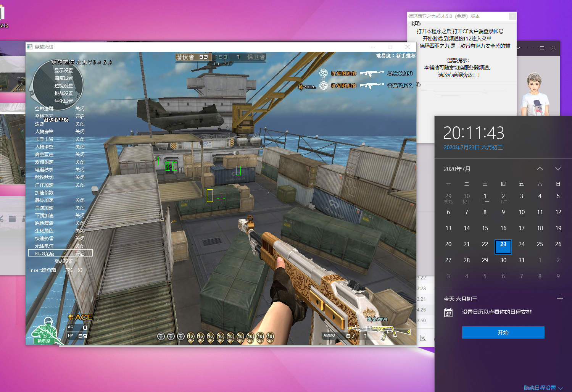Click 无线电信 row

pyautogui.click(x=60, y=246)
